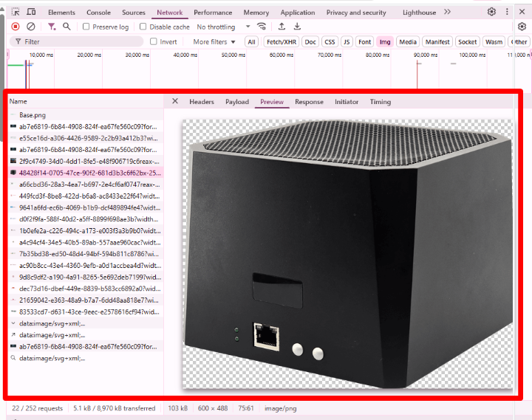Filter requests by Manifest
The image size is (532, 420).
tap(437, 41)
